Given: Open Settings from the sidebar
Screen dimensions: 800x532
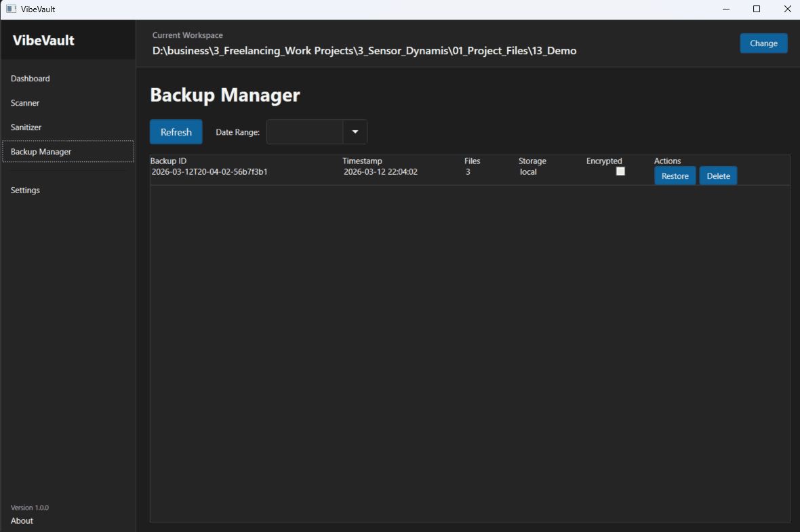Looking at the screenshot, I should (25, 190).
